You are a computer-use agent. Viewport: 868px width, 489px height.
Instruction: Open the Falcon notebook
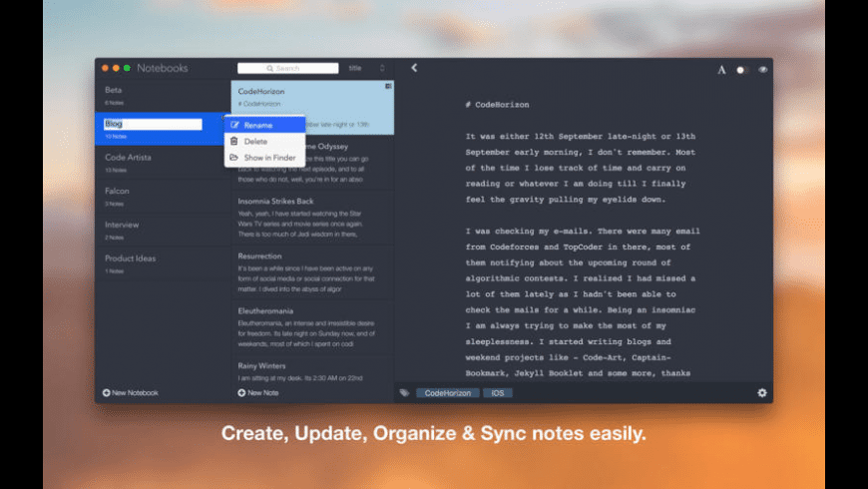click(163, 197)
